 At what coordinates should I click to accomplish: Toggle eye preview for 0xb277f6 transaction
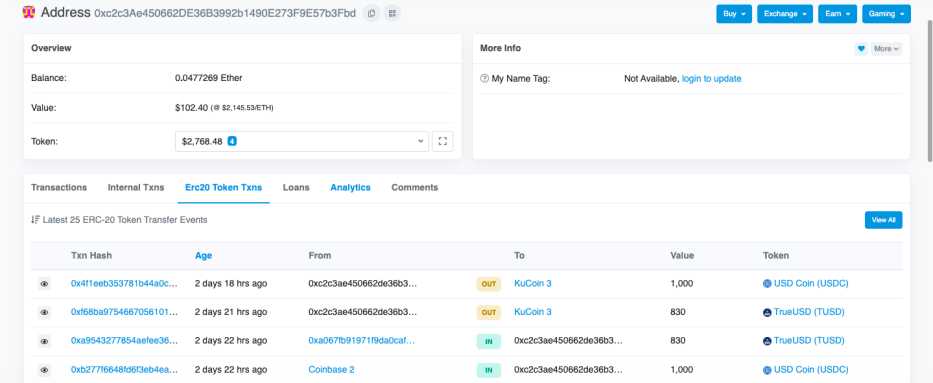45,370
